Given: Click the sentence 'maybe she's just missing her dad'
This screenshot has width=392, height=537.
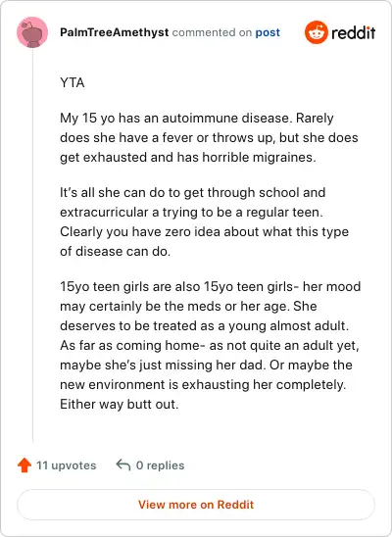Looking at the screenshot, I should pyautogui.click(x=163, y=366).
